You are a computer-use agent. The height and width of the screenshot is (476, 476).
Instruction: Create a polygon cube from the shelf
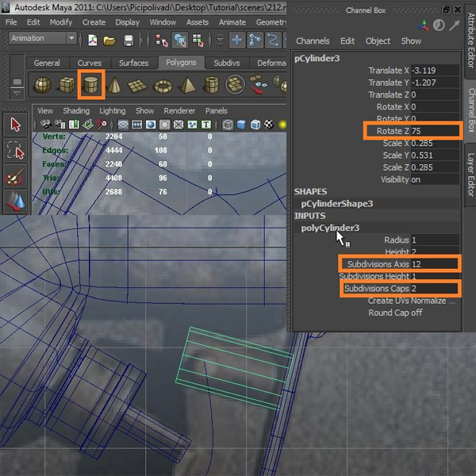click(x=66, y=85)
